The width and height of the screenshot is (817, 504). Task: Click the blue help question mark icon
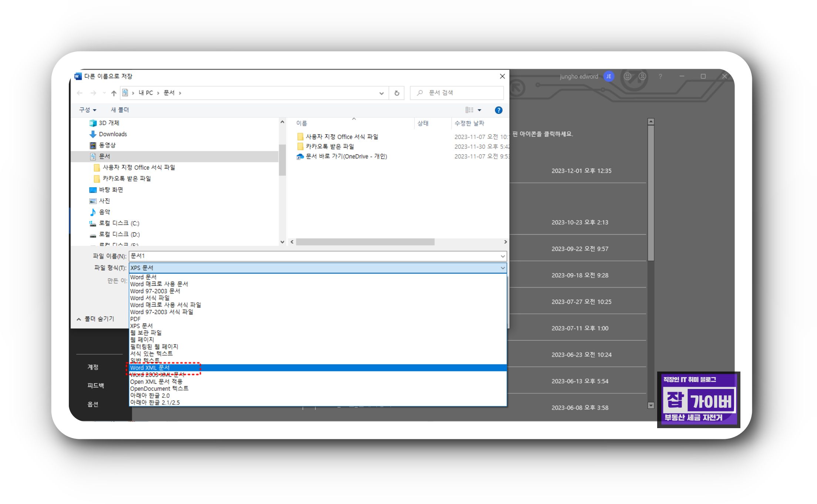tap(498, 110)
